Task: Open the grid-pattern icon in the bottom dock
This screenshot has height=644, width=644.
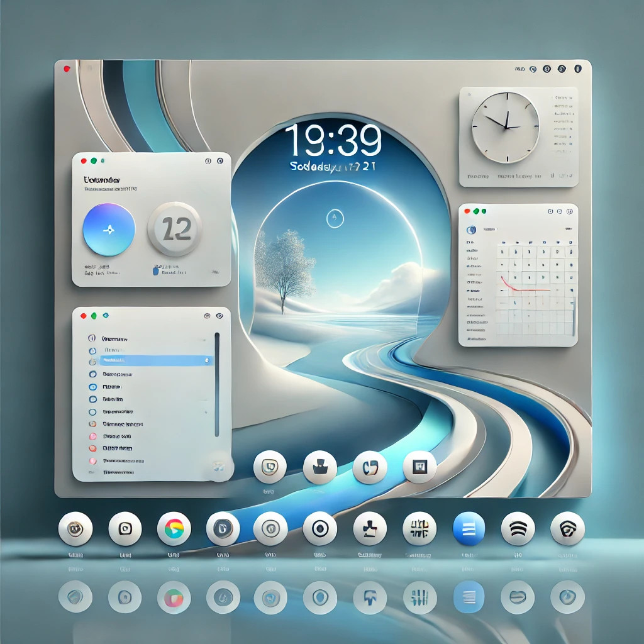Action: tap(419, 528)
